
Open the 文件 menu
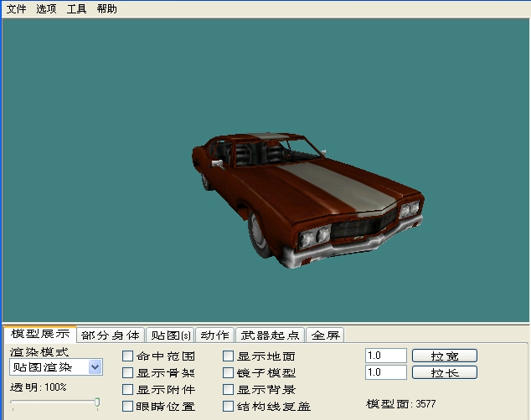[x=16, y=9]
